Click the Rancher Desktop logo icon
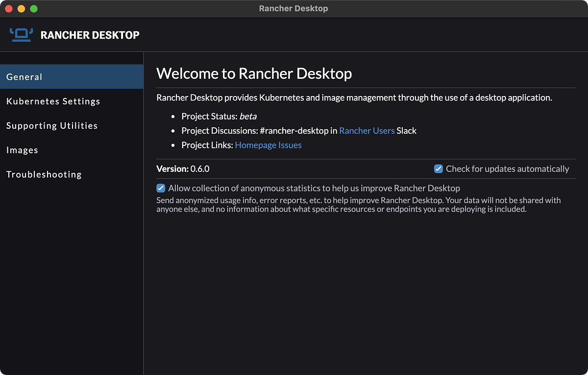The height and width of the screenshot is (375, 588). [21, 34]
